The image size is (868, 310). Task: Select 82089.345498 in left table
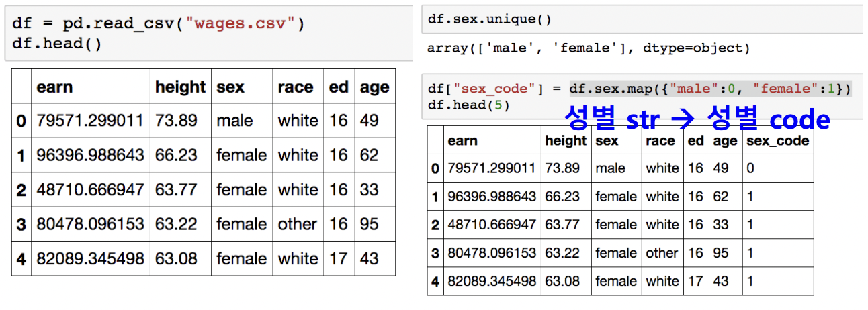(x=90, y=258)
